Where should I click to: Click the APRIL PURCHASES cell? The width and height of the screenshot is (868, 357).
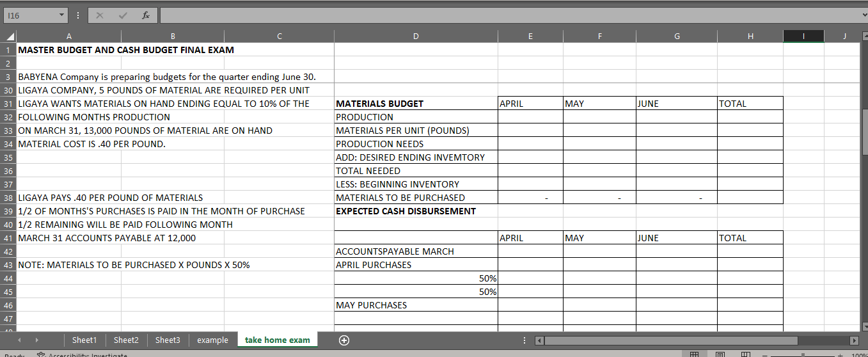point(416,265)
